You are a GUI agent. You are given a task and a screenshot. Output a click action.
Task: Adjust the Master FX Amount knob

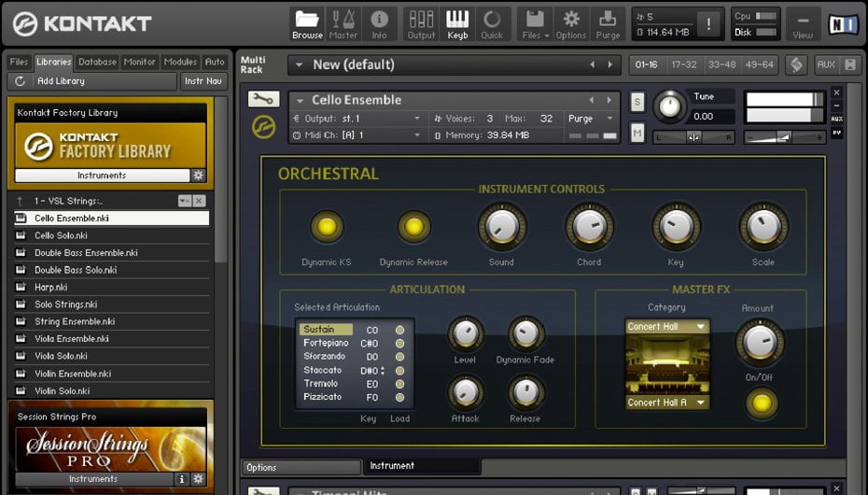[760, 342]
